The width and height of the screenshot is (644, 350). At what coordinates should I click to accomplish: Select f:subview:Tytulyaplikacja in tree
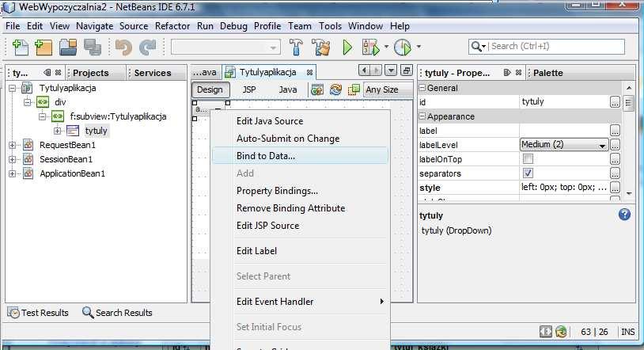click(119, 116)
